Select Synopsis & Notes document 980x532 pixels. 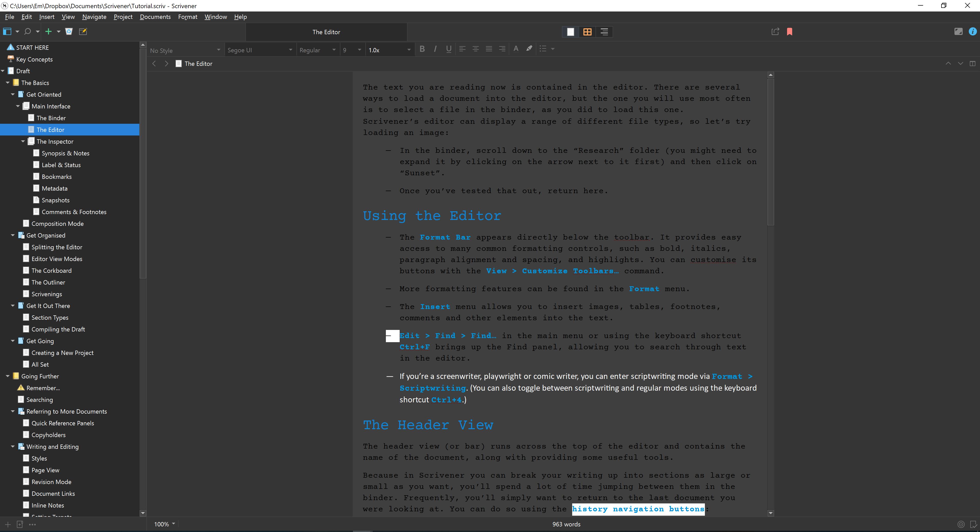(65, 153)
